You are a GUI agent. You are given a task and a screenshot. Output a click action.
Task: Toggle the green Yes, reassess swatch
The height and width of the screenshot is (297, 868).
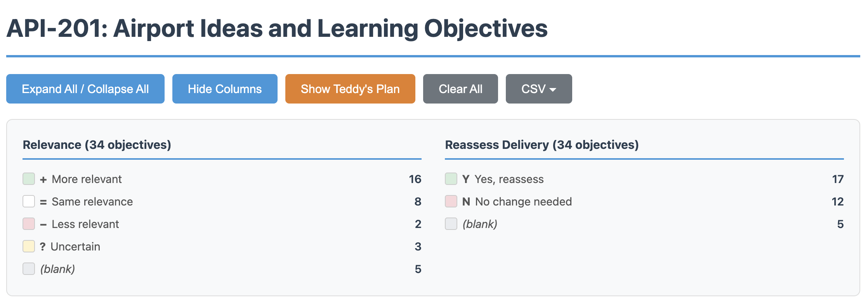[x=451, y=179]
